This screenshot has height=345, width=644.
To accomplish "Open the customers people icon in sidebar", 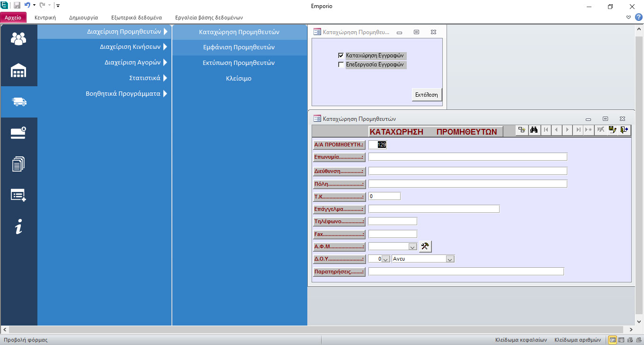I will pyautogui.click(x=19, y=39).
